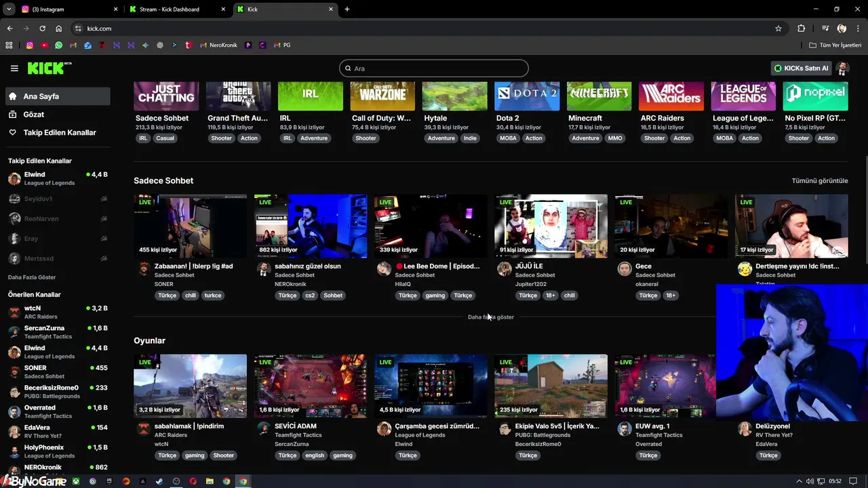Click the Ana Sayfa home icon
Viewport: 868px width, 488px height.
click(13, 96)
